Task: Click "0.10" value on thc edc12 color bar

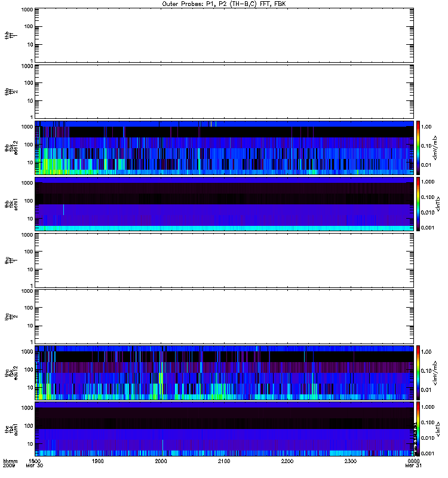Action: point(426,370)
